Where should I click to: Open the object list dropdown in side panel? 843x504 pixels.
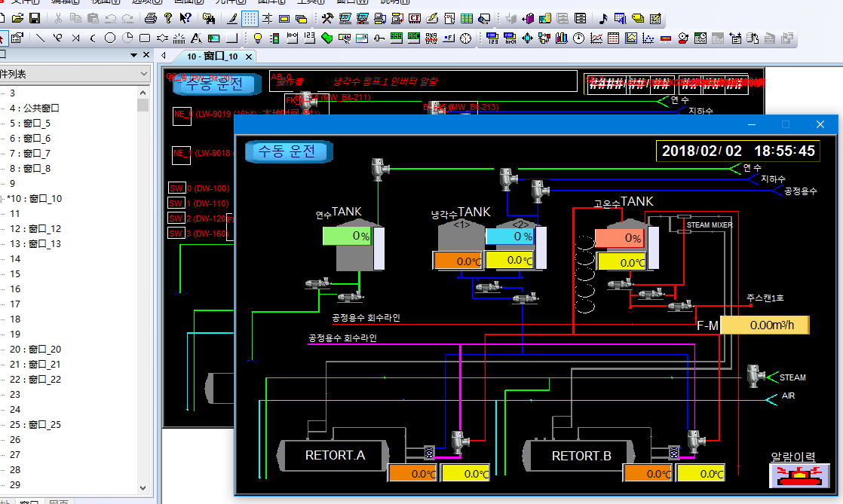[x=143, y=74]
